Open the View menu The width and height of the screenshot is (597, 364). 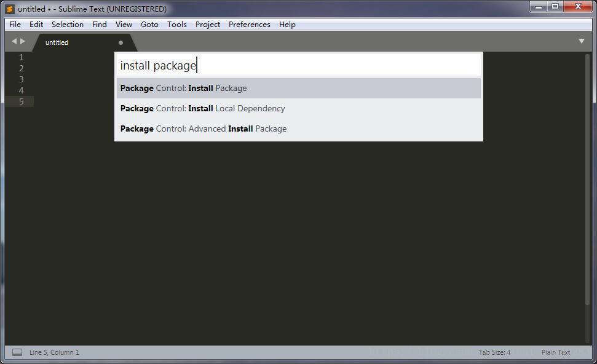pyautogui.click(x=124, y=25)
